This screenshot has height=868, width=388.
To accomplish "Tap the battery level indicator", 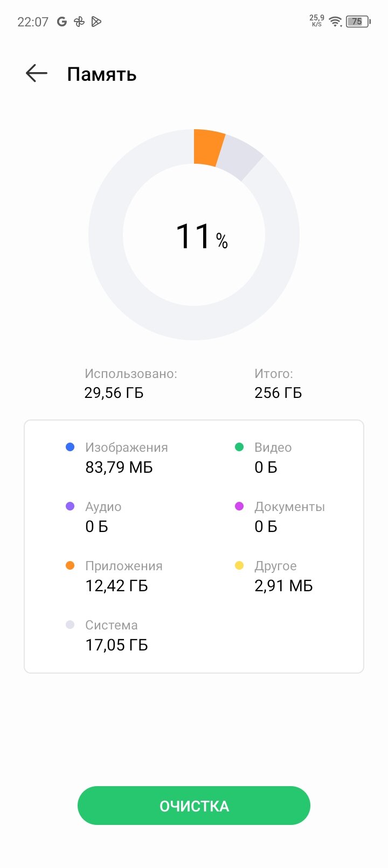I will click(358, 22).
